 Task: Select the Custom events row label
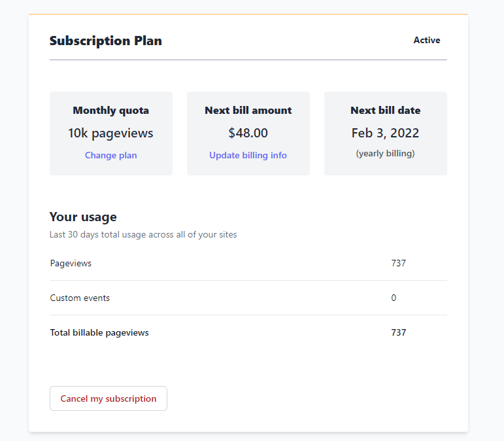tap(80, 298)
